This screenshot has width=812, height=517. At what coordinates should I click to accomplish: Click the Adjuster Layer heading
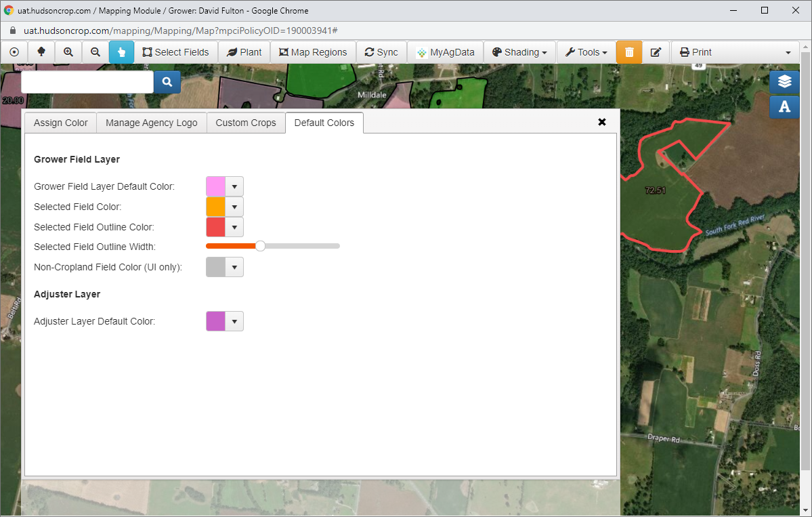[67, 294]
